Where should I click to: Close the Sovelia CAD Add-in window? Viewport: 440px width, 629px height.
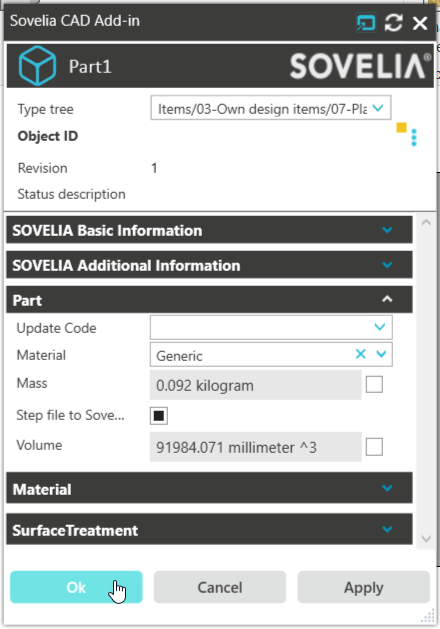[x=420, y=23]
